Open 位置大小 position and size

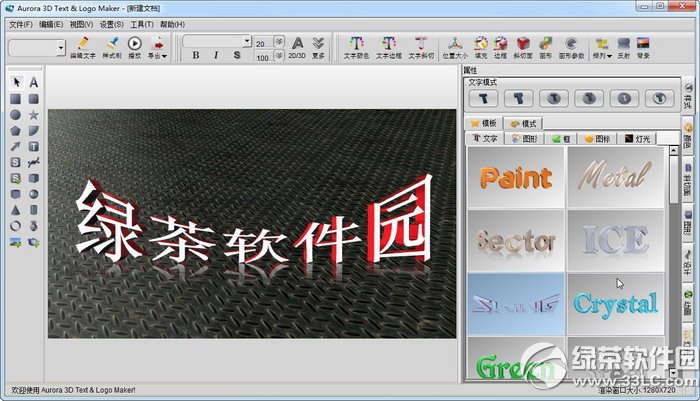click(x=455, y=47)
